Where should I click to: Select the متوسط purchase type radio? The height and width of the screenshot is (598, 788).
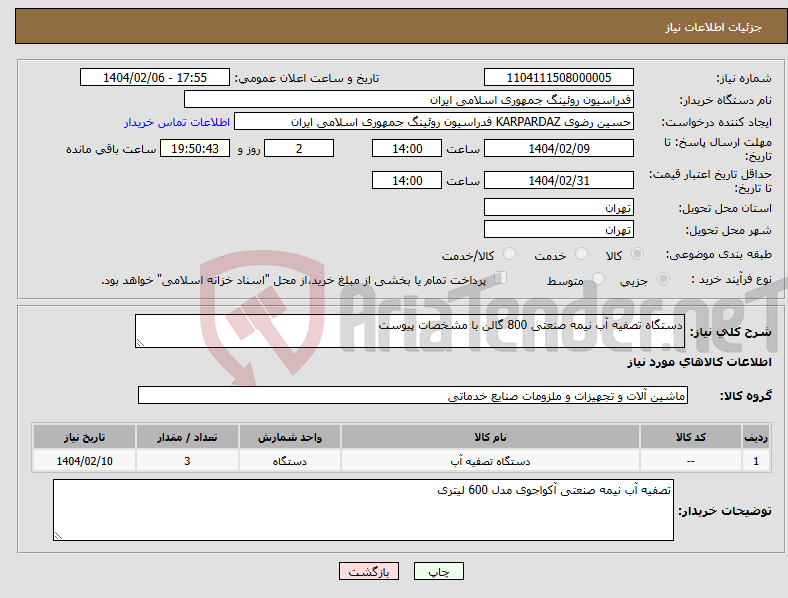point(598,278)
